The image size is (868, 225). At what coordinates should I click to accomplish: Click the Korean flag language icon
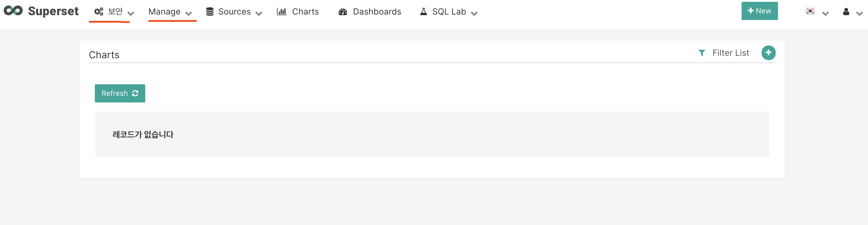(810, 10)
